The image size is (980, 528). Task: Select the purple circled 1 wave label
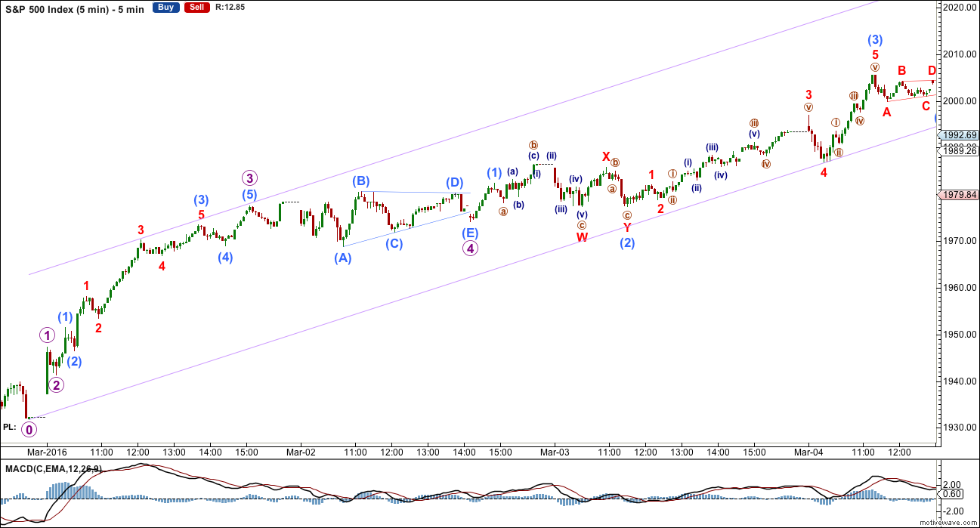coord(47,335)
